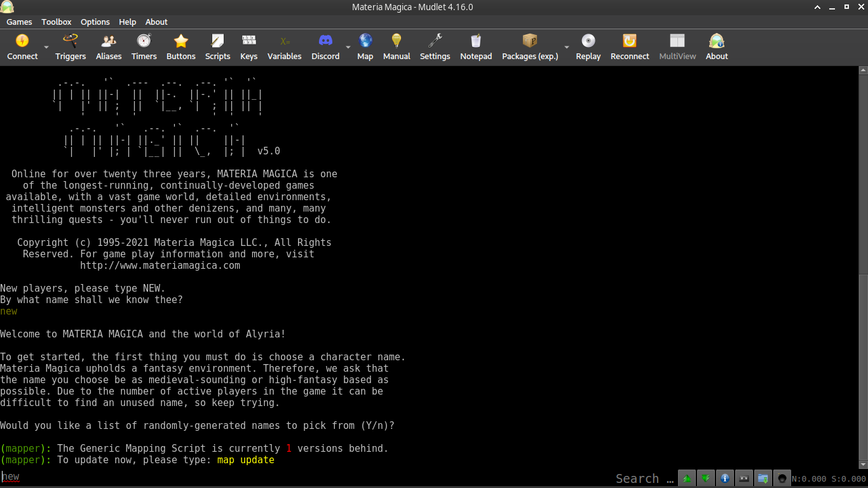Viewport: 868px width, 488px height.
Task: Click the later search result down arrow
Action: tap(706, 478)
